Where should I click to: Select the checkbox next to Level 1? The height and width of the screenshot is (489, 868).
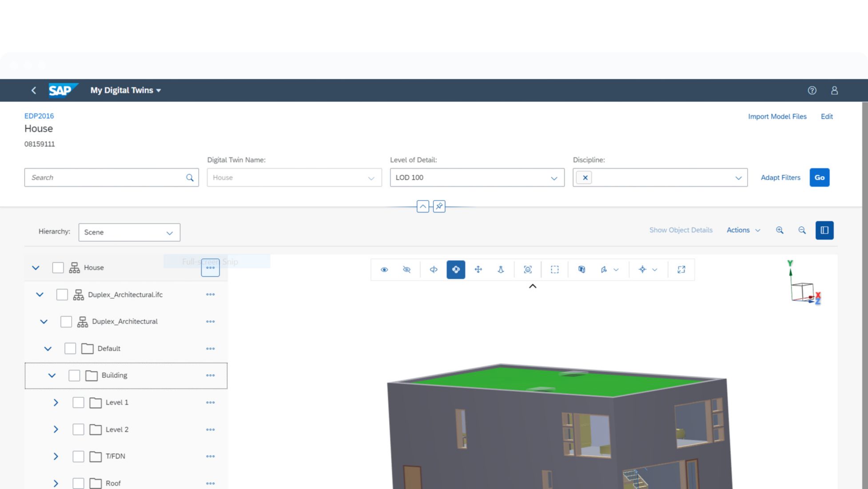(78, 402)
